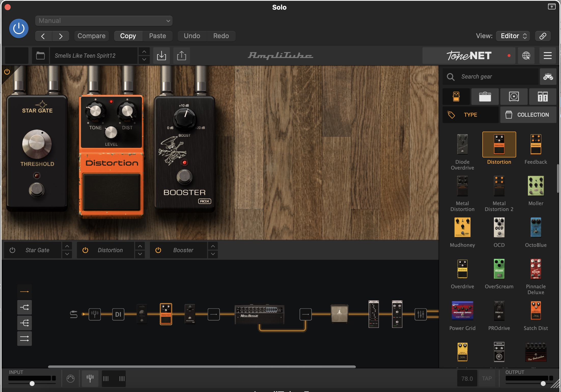Click the Undo button
This screenshot has height=392, width=561.
pos(192,36)
